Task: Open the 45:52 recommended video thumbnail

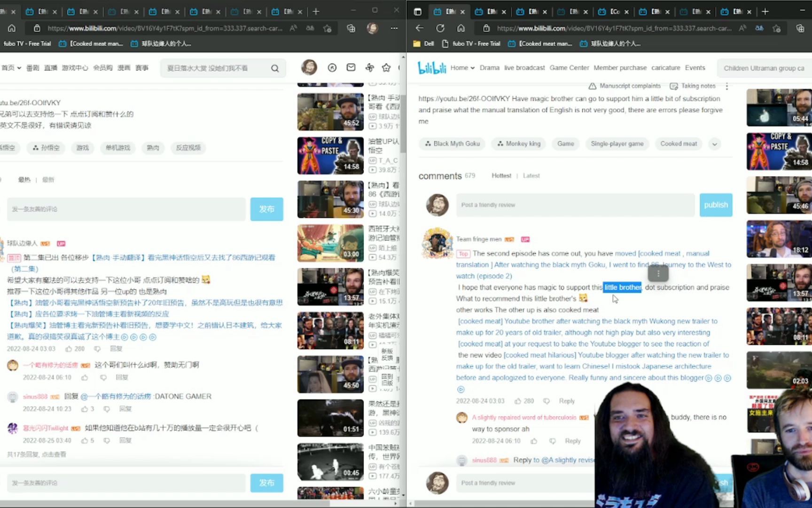Action: [330, 111]
